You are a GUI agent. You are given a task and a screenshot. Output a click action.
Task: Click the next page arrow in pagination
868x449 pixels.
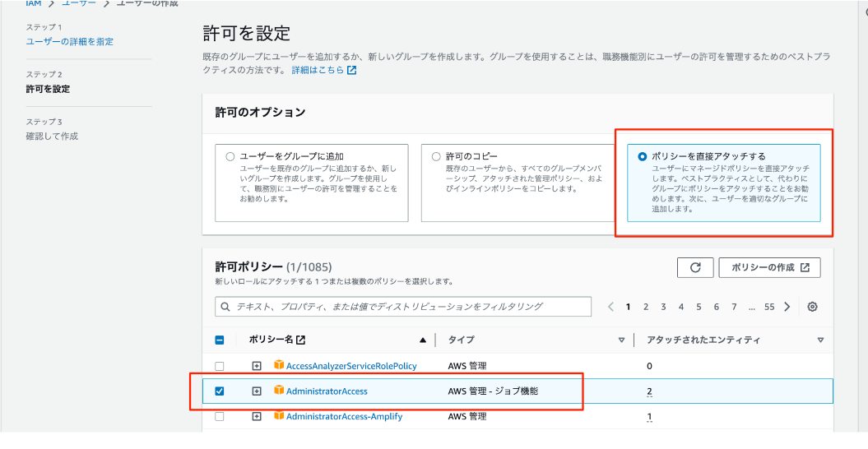tap(787, 307)
